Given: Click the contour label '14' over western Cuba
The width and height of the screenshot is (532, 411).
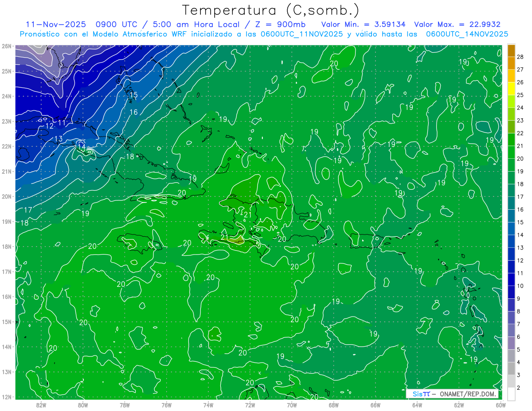Looking at the screenshot, I should point(81,147).
